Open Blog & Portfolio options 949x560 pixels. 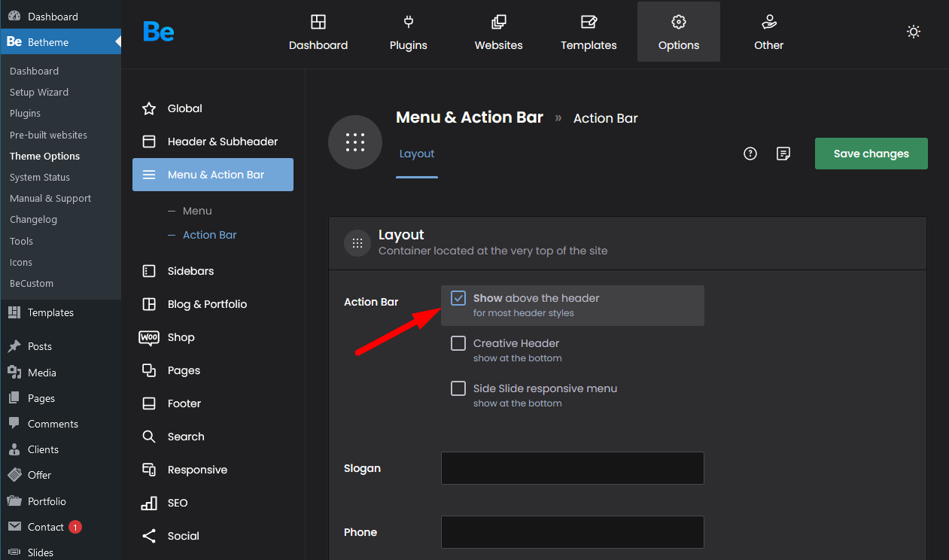pyautogui.click(x=213, y=304)
